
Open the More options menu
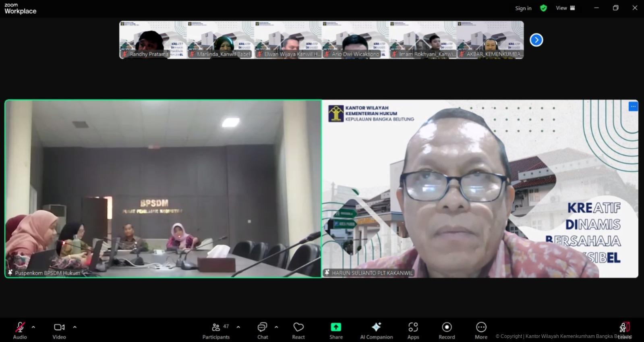click(x=481, y=330)
